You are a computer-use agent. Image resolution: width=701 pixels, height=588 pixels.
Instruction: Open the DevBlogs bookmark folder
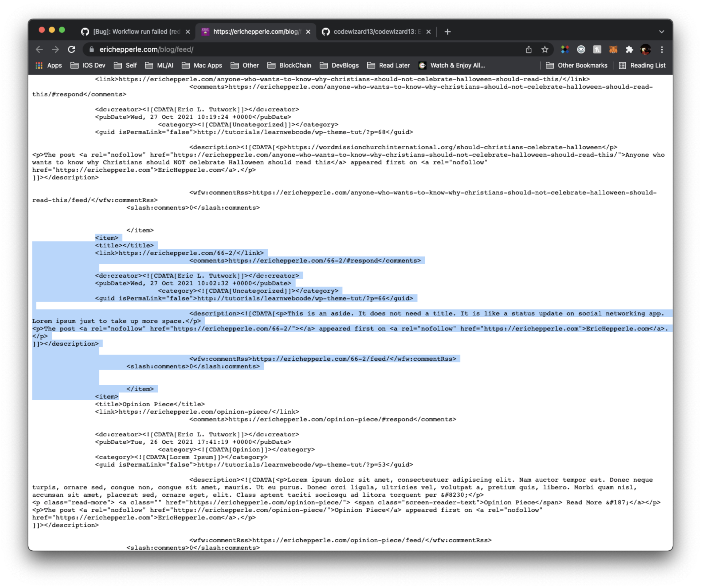click(339, 66)
